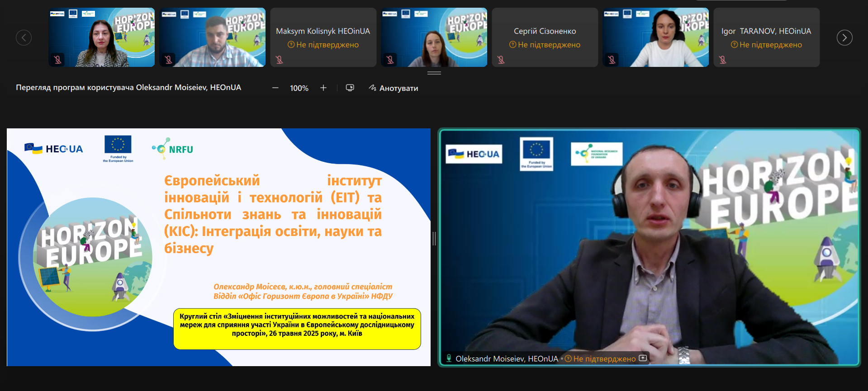Click the shared presentation slide area
The width and height of the screenshot is (868, 391).
click(218, 247)
